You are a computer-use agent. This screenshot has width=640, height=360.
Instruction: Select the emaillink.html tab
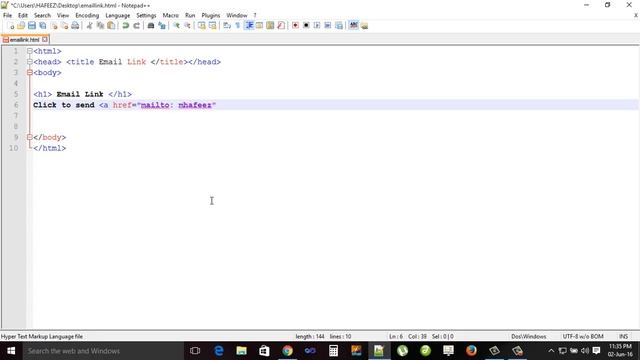click(x=24, y=40)
